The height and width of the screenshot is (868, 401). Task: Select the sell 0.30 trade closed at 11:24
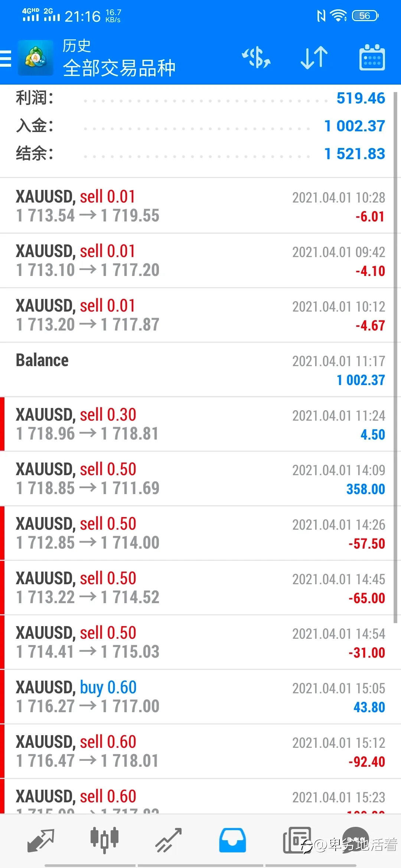pos(200,424)
